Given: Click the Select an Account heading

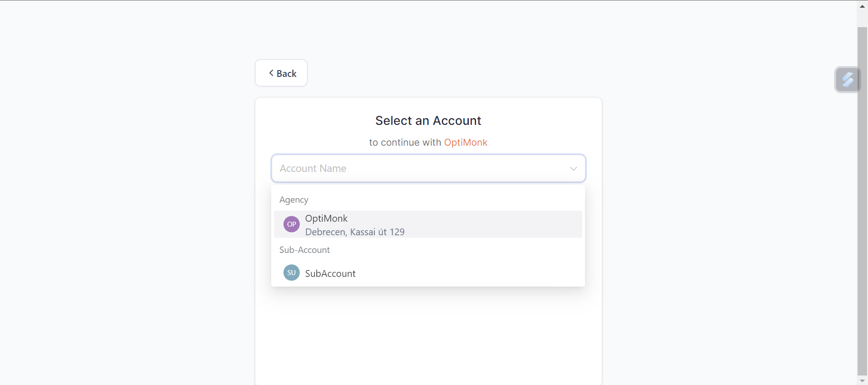Looking at the screenshot, I should click(428, 121).
